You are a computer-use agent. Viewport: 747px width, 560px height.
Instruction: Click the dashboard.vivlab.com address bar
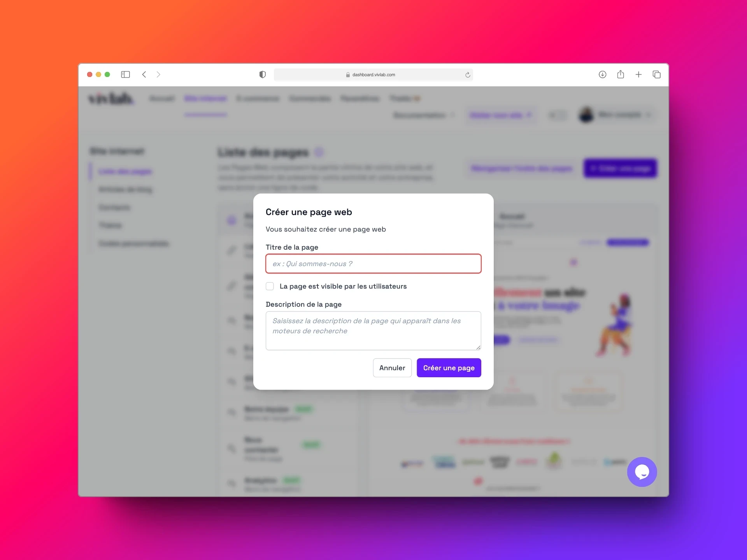tap(373, 75)
